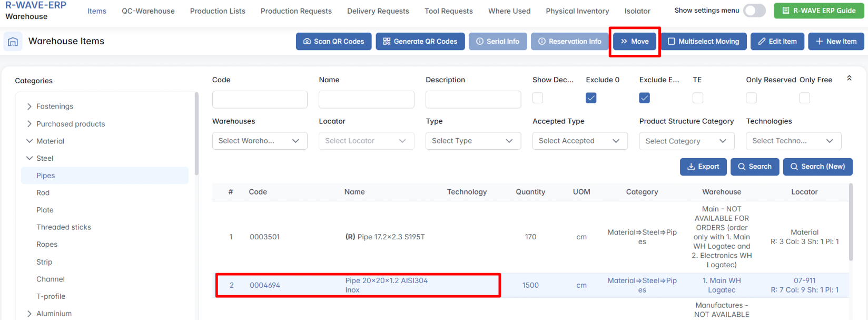Screen dimensions: 868x320
Task: Click the warehouse home icon beside title
Action: pos(13,42)
